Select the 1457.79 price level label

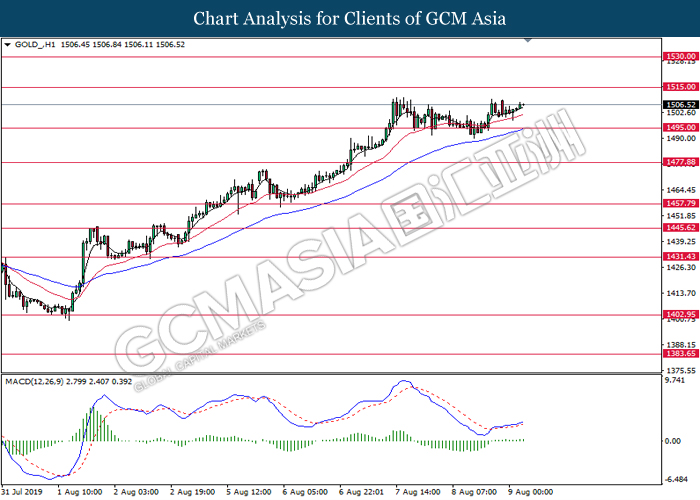[681, 204]
